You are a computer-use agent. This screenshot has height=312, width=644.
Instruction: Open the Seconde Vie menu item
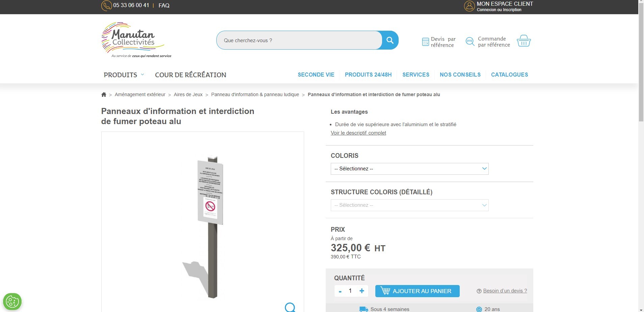[316, 75]
